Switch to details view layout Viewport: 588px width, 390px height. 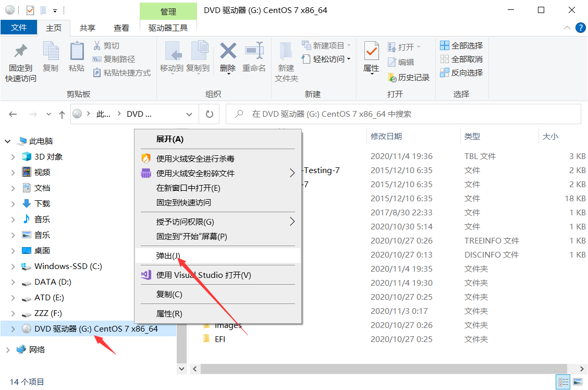(x=563, y=382)
